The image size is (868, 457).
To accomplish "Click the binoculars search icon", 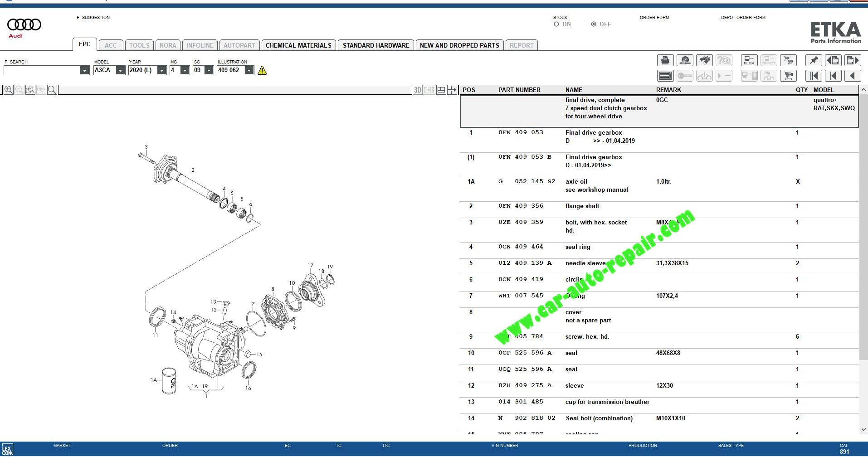I will pos(704,60).
